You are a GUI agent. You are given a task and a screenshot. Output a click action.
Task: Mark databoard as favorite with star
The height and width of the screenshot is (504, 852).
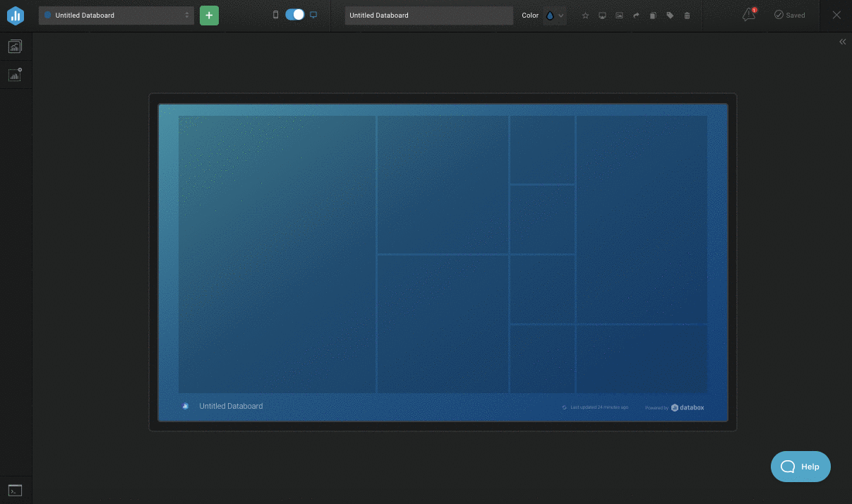(585, 16)
